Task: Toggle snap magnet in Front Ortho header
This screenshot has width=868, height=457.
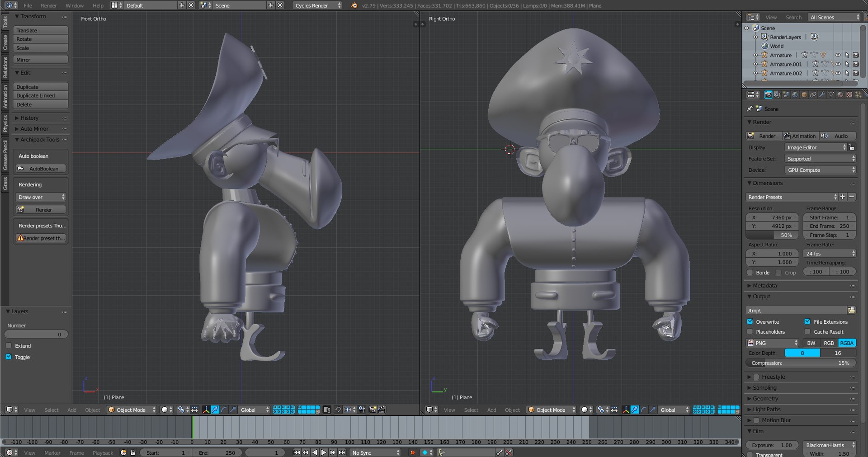Action: [338, 410]
